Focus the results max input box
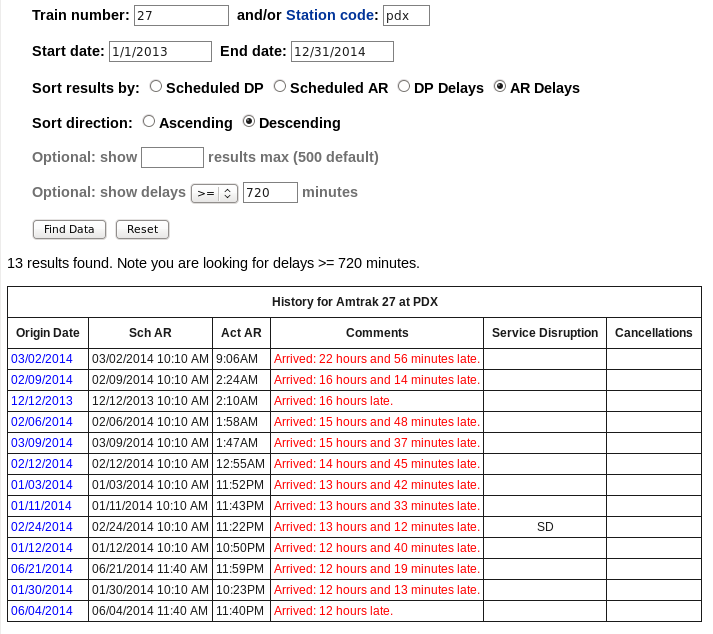Screen dimensions: 713x634 (x=172, y=157)
